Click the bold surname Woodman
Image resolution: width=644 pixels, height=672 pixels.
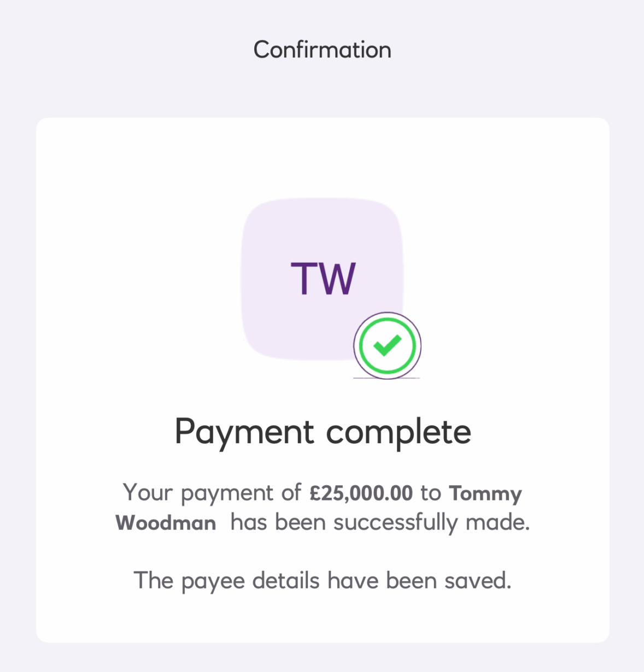(x=166, y=523)
